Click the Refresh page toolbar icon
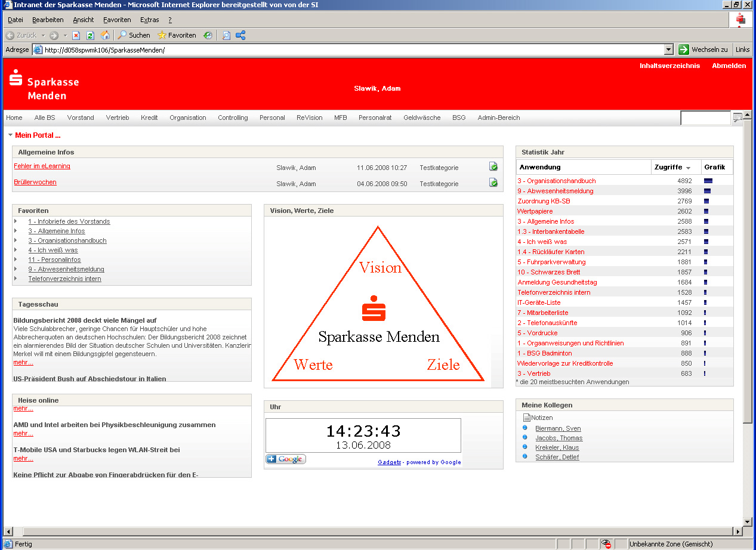756x550 pixels. pos(91,36)
